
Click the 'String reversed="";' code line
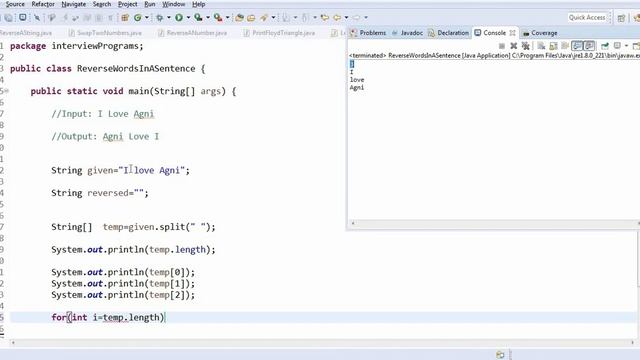click(x=100, y=193)
